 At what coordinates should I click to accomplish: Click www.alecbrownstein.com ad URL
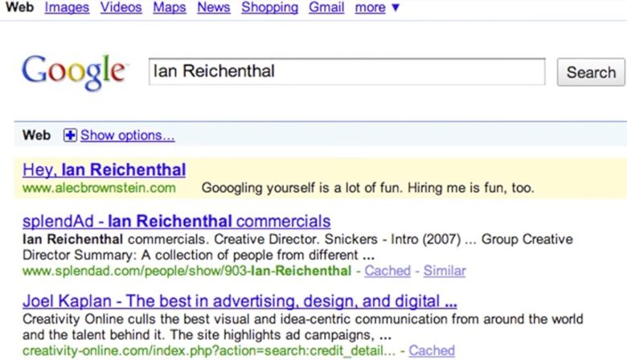[x=99, y=188]
